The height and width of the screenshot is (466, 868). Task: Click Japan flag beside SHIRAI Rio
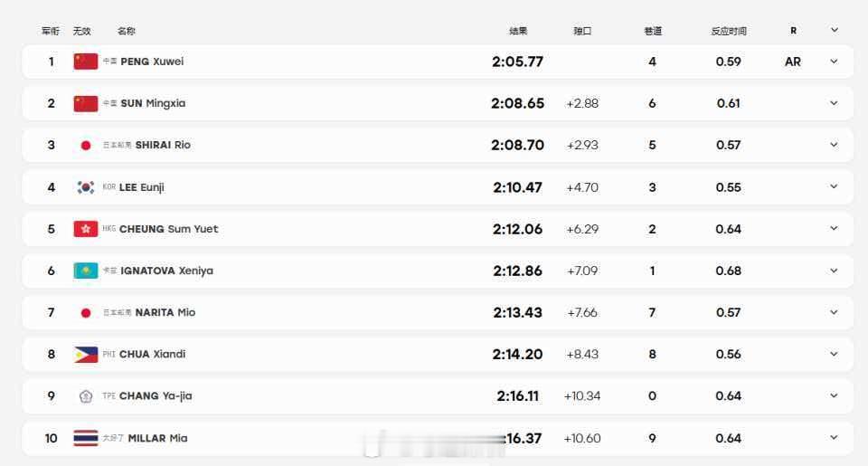(86, 145)
